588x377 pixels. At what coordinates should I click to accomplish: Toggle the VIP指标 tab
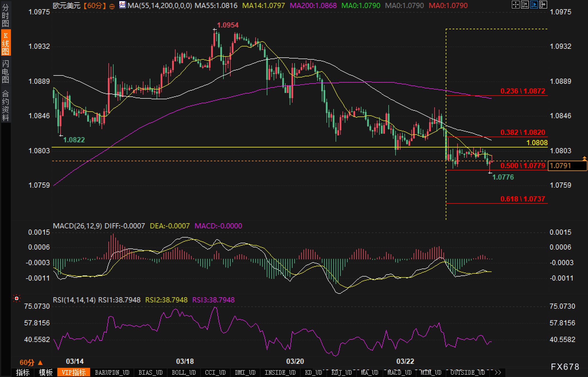74,372
